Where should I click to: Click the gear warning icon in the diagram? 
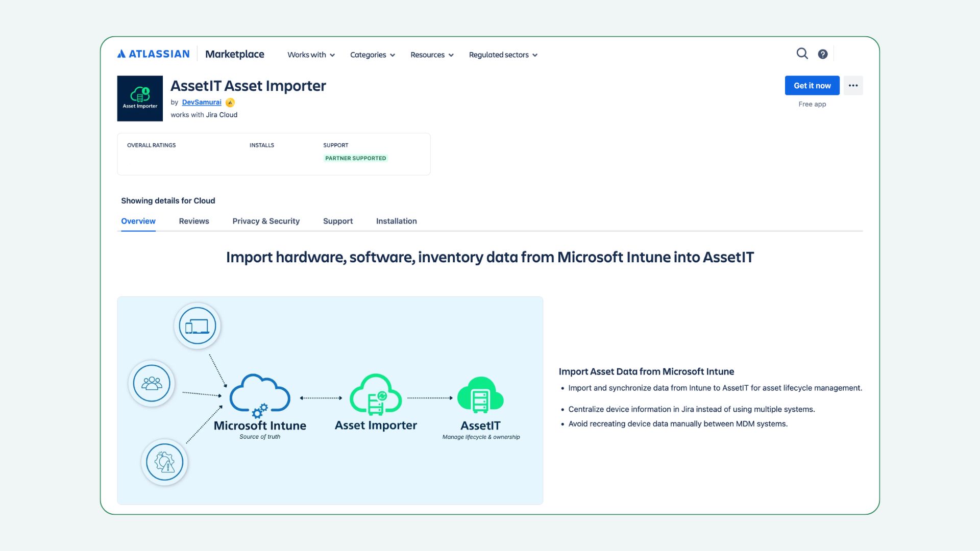[164, 462]
